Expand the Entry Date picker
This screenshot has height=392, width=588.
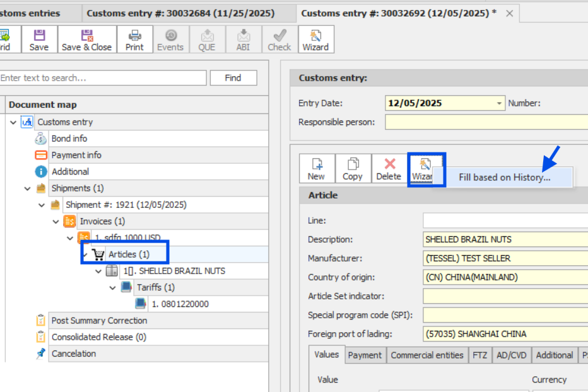[500, 103]
